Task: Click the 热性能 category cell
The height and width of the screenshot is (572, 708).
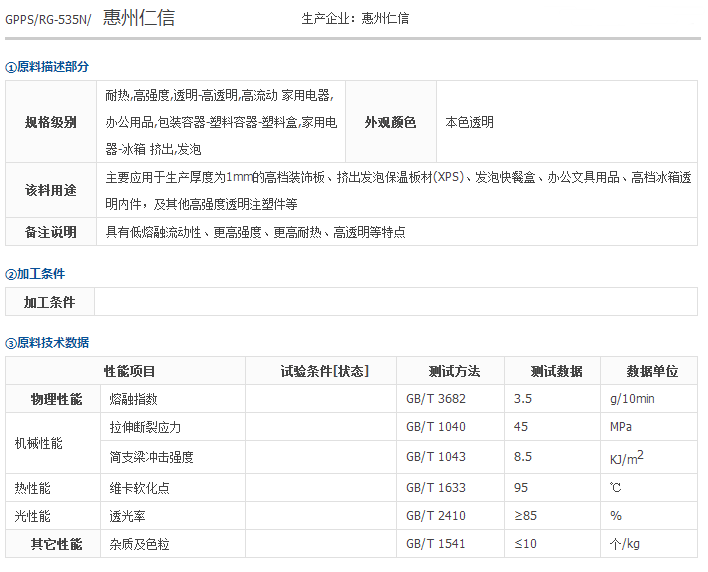Action: coord(53,488)
